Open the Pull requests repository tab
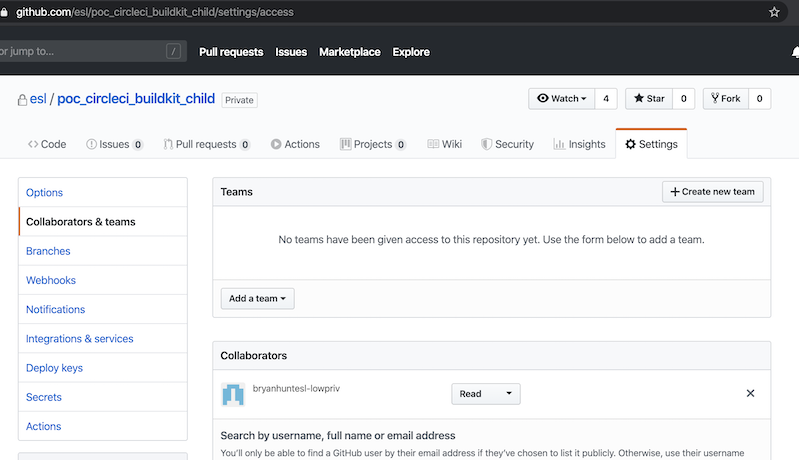Image resolution: width=799 pixels, height=460 pixels. tap(206, 144)
